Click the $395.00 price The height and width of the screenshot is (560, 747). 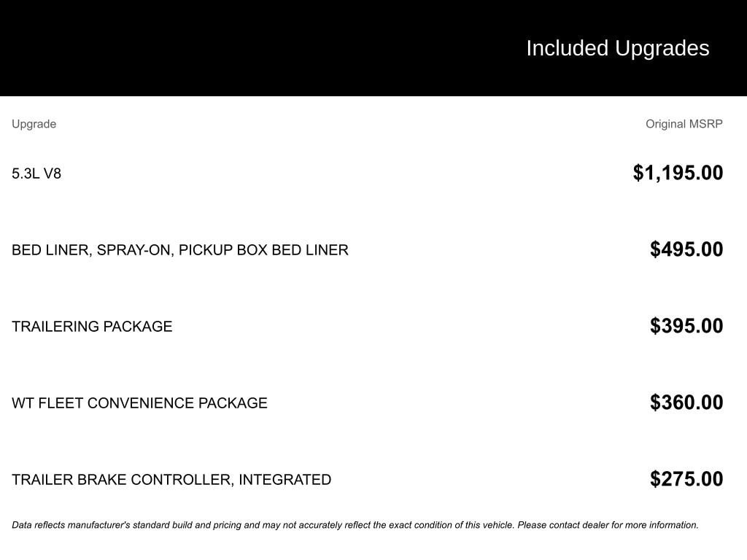[x=686, y=326]
